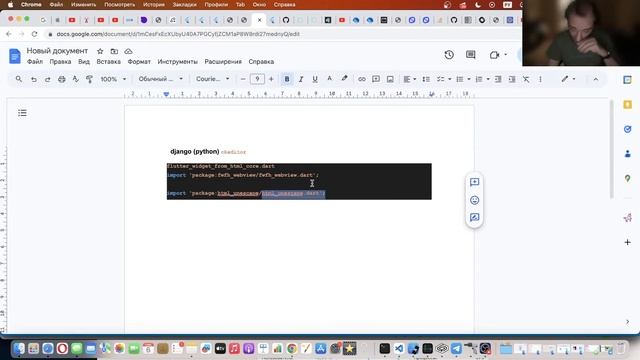
Task: Click the font size field showing 9
Action: pyautogui.click(x=257, y=79)
